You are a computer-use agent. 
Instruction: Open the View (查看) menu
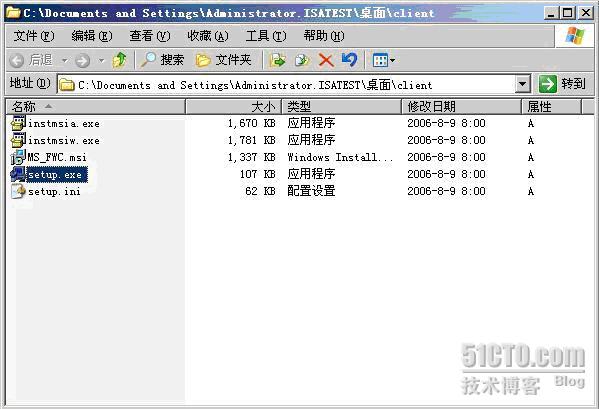coord(150,36)
